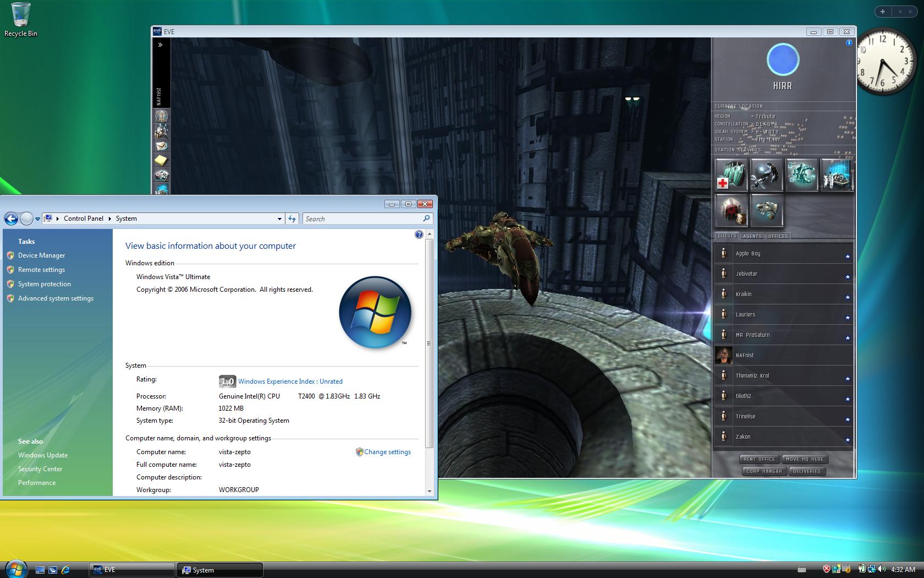Open the Corp Hangar button
This screenshot has height=578, width=924.
point(764,471)
